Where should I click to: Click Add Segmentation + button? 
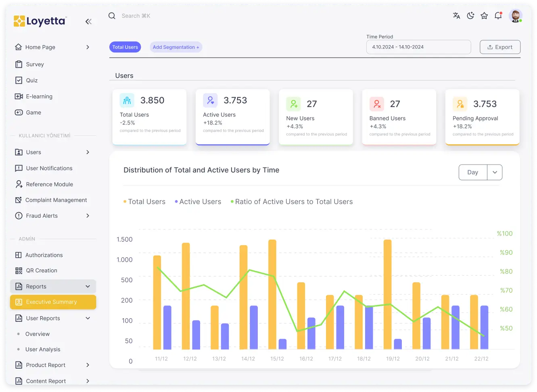point(176,47)
